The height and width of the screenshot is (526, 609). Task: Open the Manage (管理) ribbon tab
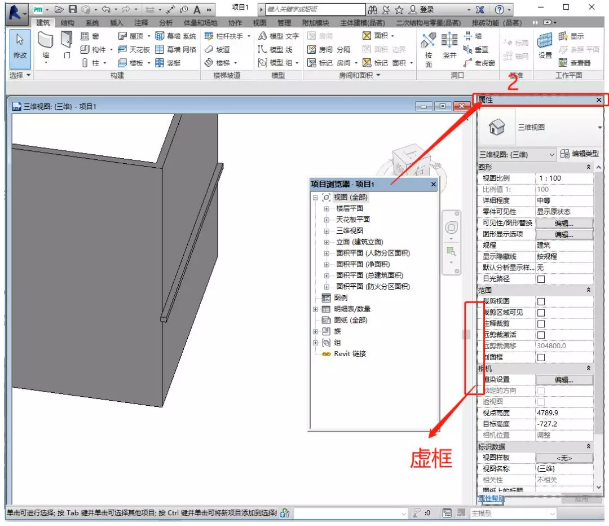click(x=284, y=23)
